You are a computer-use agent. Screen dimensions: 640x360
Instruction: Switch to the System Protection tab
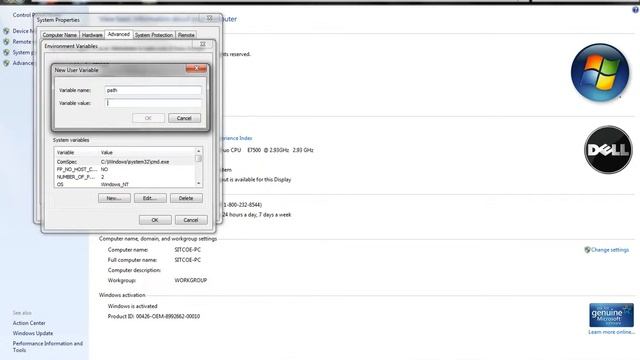click(x=154, y=35)
